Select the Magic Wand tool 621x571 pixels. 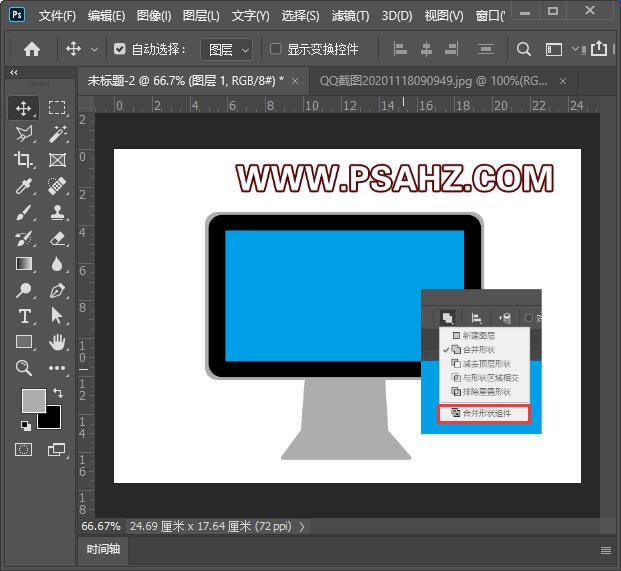click(x=57, y=134)
